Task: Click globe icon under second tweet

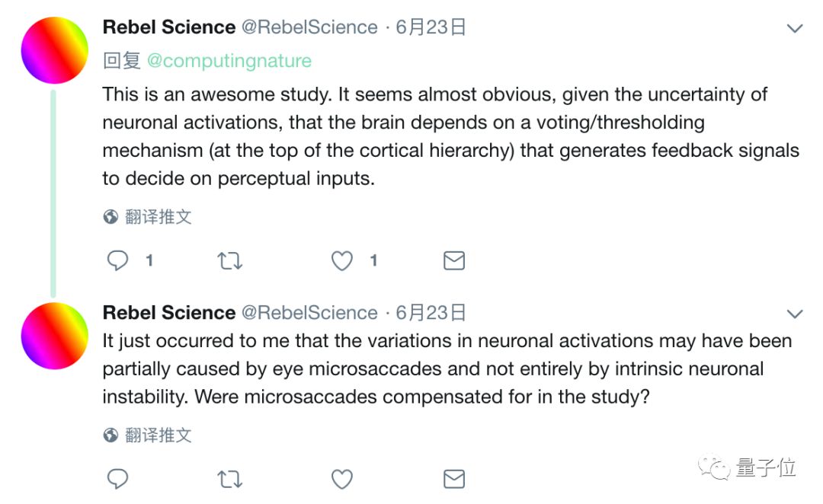Action: [x=111, y=435]
